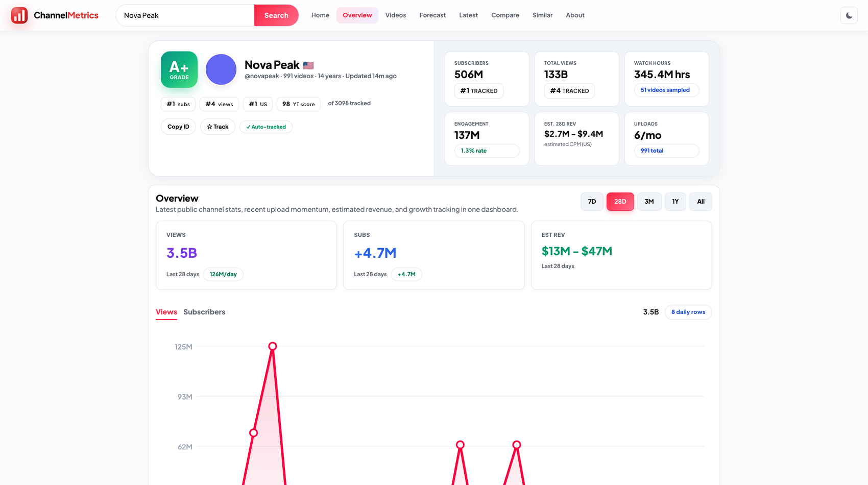Click the 8 daily rows pill
The image size is (868, 485).
[x=688, y=312]
